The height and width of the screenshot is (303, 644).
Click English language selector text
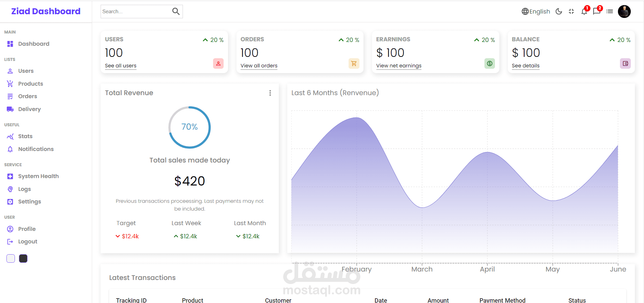540,12
